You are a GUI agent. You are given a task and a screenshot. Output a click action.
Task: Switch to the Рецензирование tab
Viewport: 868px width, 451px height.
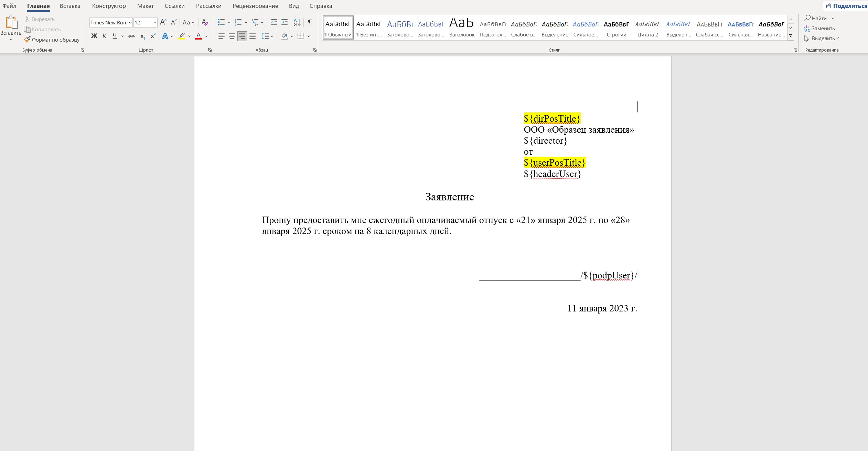tap(255, 6)
